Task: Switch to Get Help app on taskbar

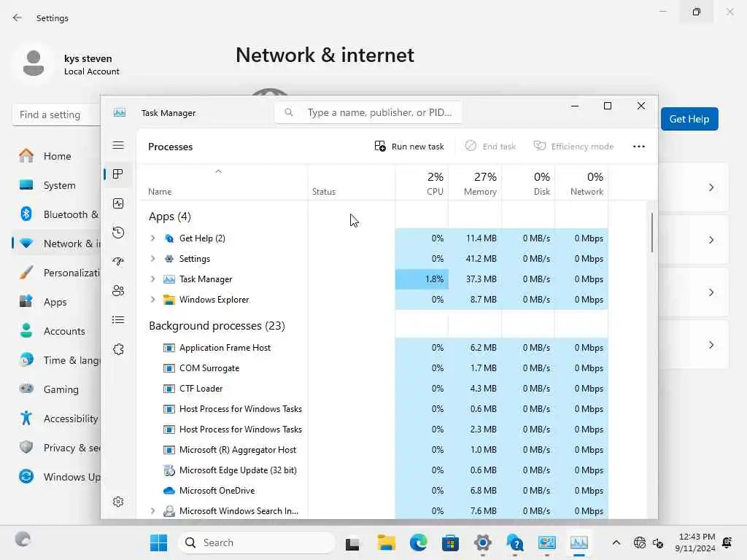Action: point(515,542)
